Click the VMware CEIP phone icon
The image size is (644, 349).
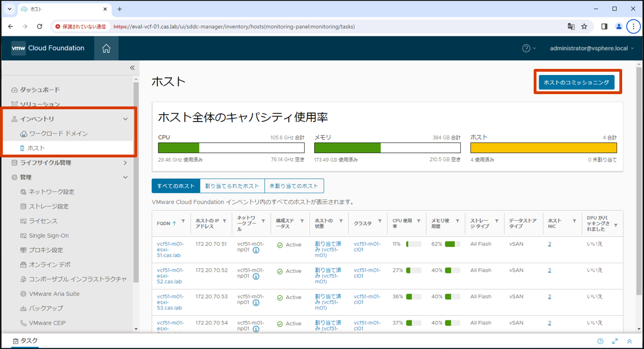(24, 323)
